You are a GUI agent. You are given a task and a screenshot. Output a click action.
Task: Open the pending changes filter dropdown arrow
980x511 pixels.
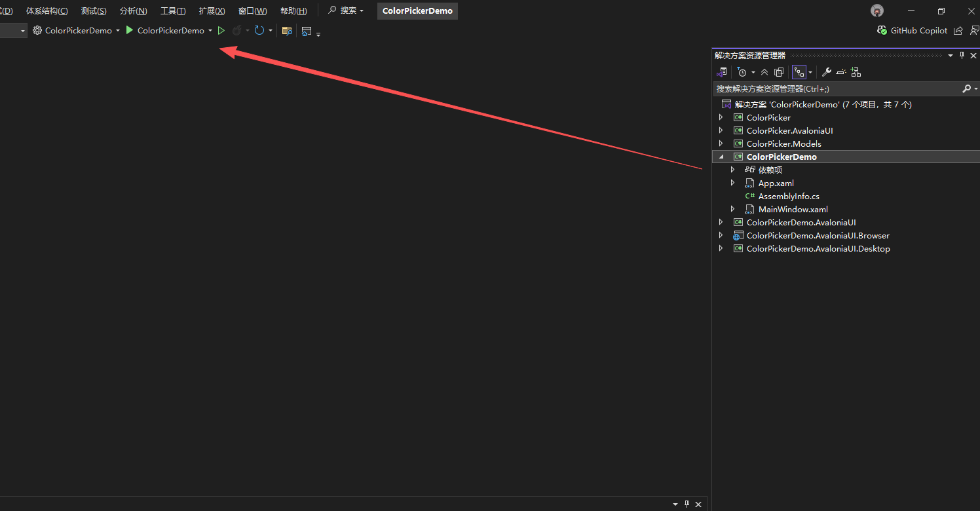[x=753, y=72]
